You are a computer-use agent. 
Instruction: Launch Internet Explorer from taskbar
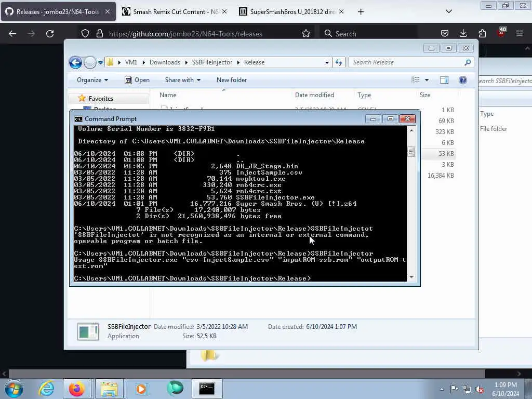tap(46, 389)
